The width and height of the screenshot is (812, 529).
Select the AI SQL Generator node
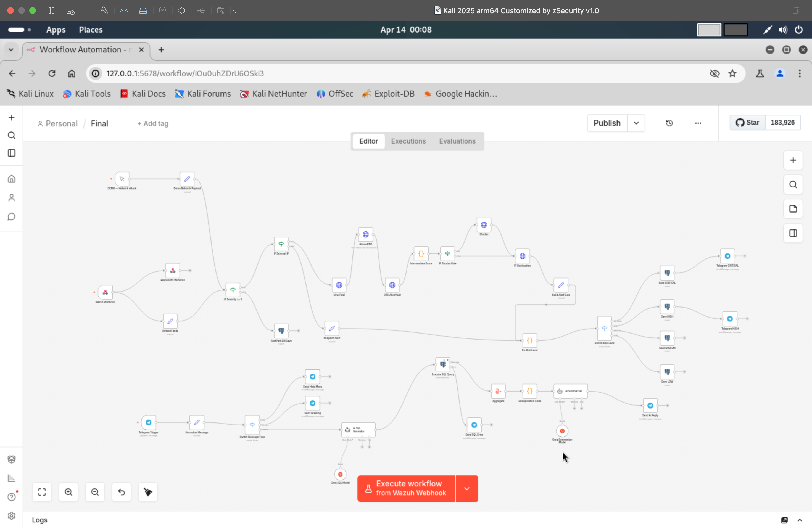coord(358,430)
